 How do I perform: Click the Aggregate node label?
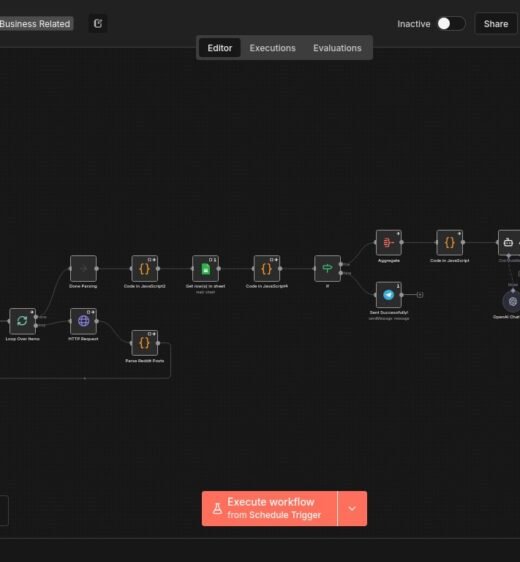coord(388,261)
